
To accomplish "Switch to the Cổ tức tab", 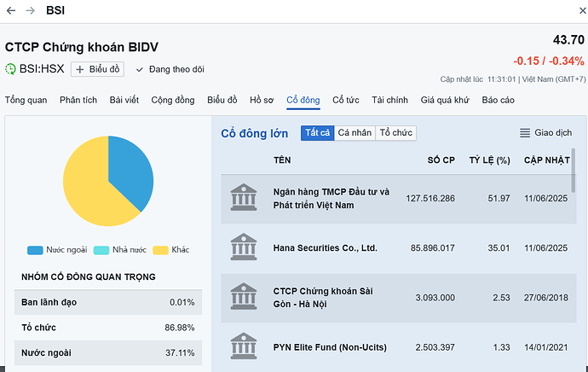I will pyautogui.click(x=346, y=100).
